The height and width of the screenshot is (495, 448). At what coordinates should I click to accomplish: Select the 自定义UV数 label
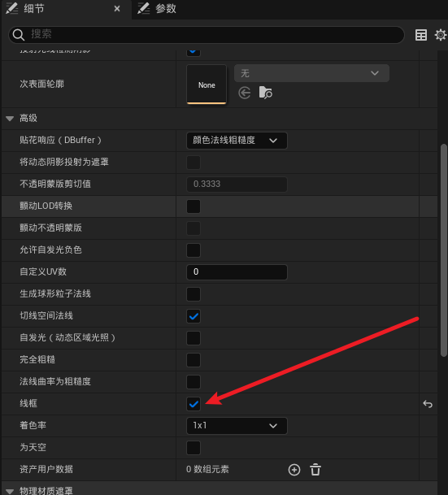click(x=43, y=271)
